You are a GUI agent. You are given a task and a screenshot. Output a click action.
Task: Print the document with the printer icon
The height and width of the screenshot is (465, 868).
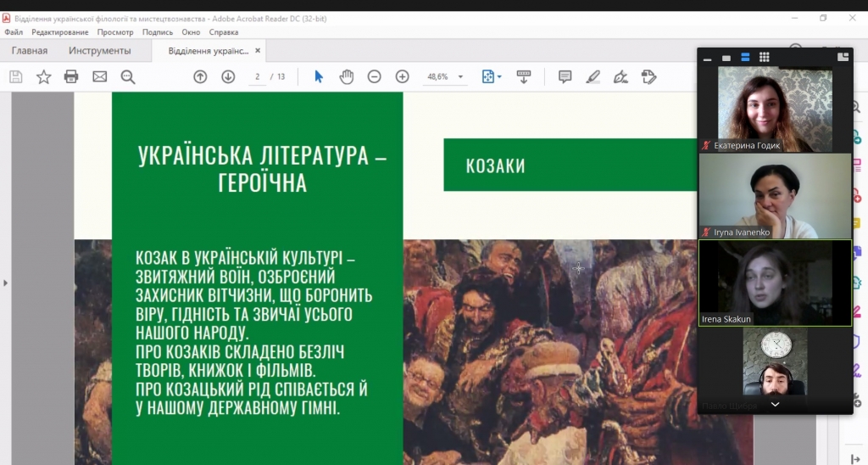pos(71,76)
